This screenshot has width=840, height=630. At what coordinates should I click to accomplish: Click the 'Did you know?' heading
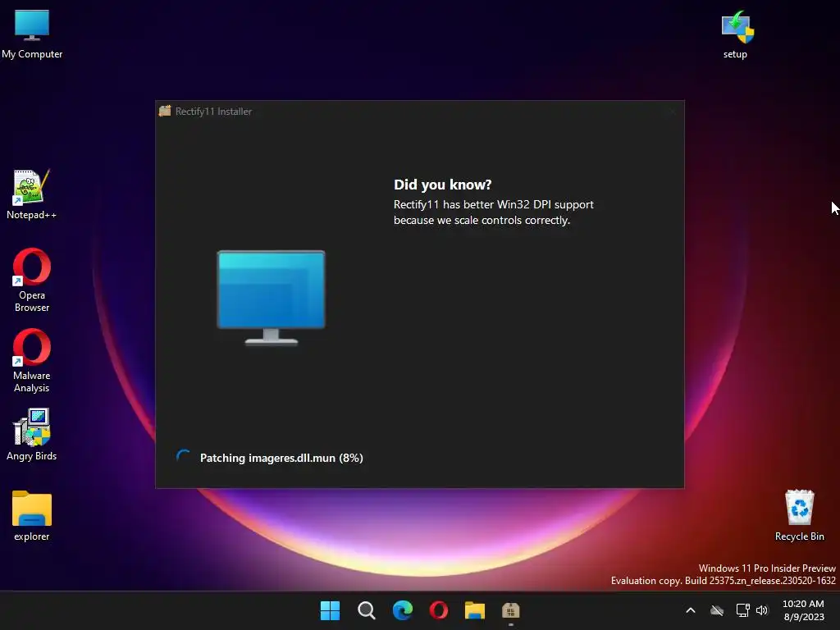coord(442,185)
